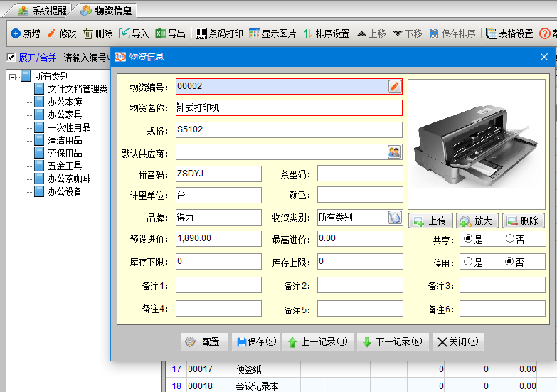This screenshot has width=557, height=392.
Task: Click the 规格 field containing S5102
Action: [x=289, y=129]
